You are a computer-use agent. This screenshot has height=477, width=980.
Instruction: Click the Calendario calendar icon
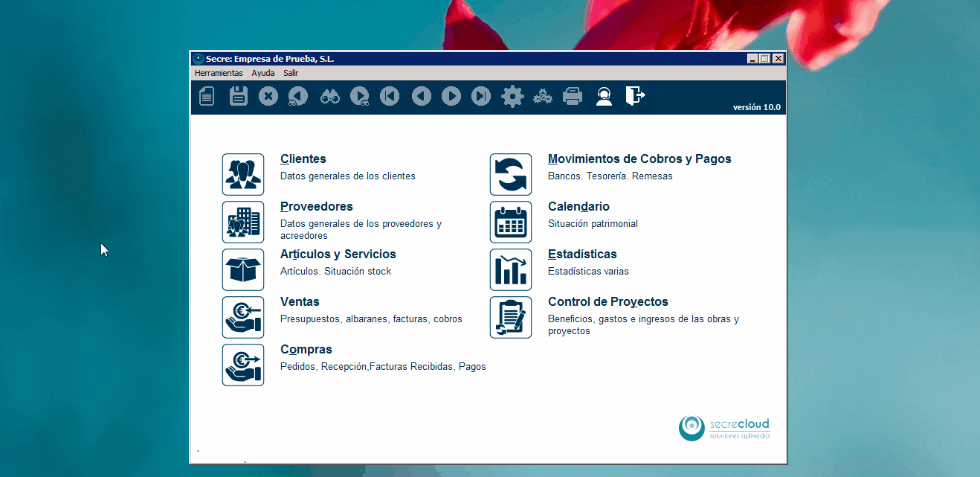[x=511, y=222]
